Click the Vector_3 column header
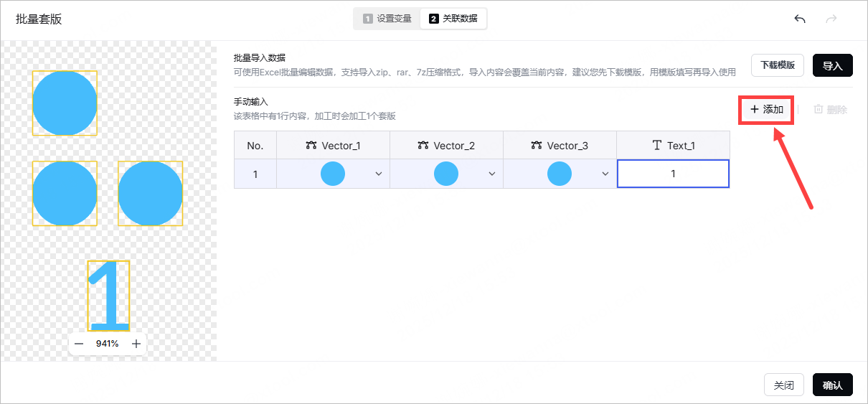The width and height of the screenshot is (868, 404). click(560, 146)
